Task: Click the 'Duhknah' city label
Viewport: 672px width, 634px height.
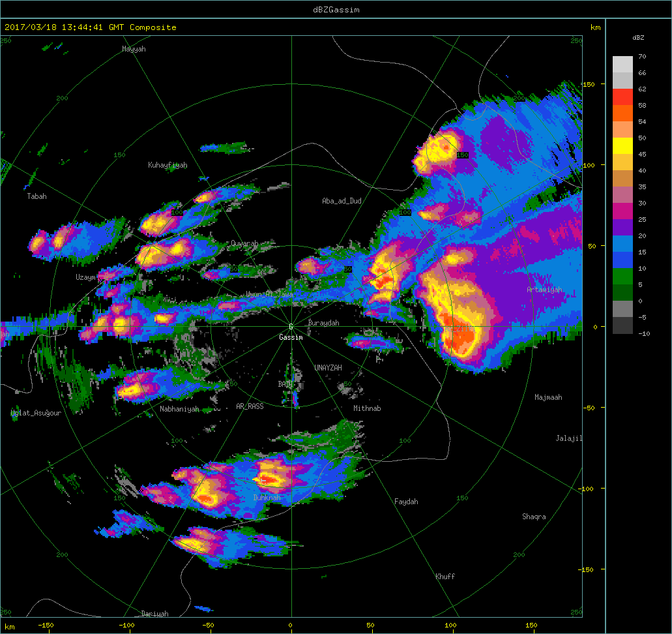Action: point(267,498)
